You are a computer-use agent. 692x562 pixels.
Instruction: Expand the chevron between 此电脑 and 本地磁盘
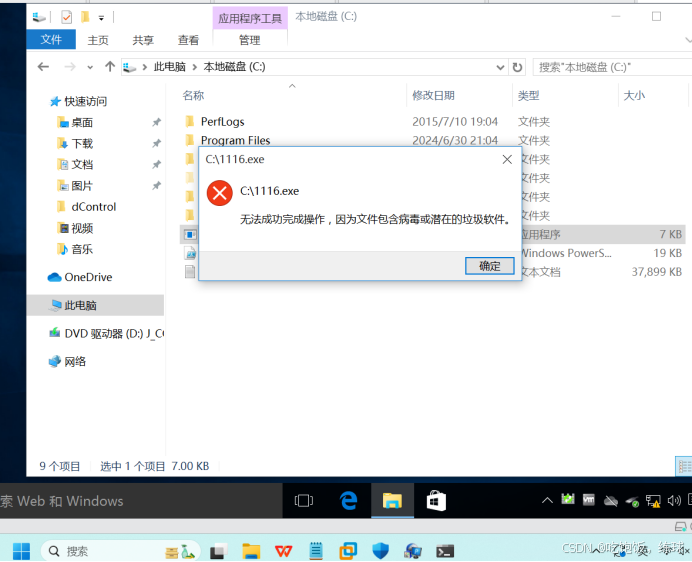click(194, 68)
